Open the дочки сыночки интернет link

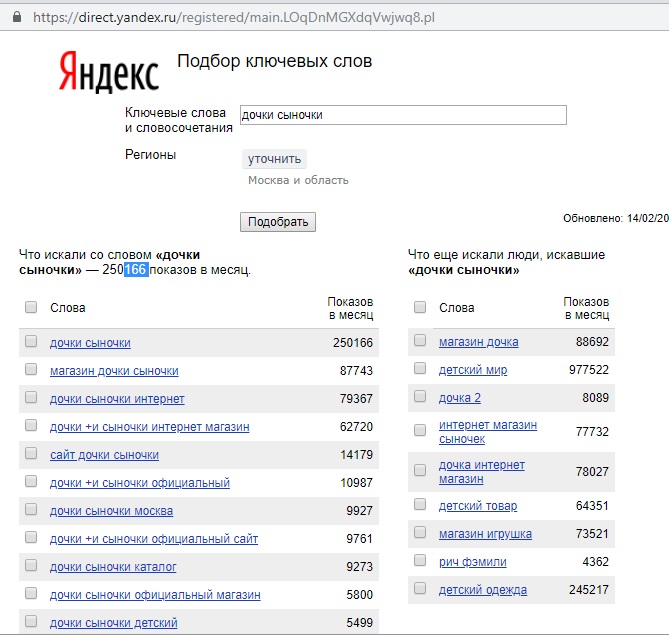pyautogui.click(x=117, y=399)
